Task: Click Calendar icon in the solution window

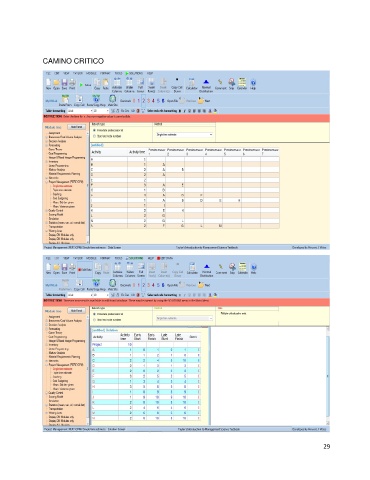Action: click(243, 268)
